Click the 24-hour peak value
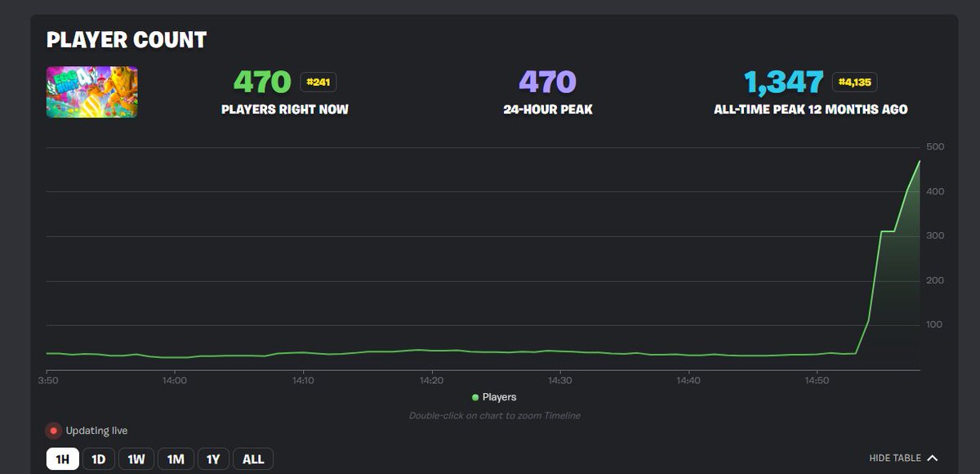This screenshot has height=474, width=980. coord(547,81)
